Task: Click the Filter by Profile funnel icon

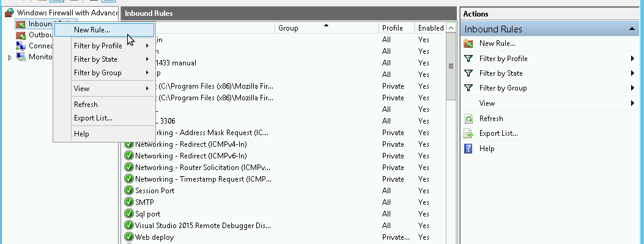Action: pyautogui.click(x=468, y=59)
